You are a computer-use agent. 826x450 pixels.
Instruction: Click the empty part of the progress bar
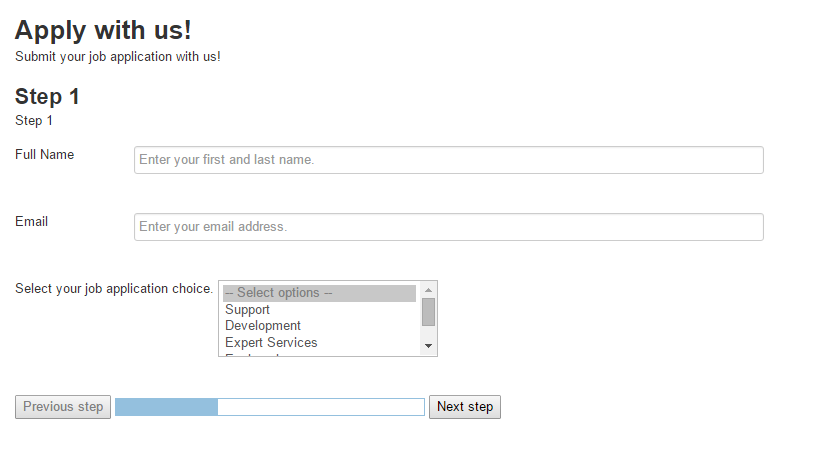[x=321, y=407]
